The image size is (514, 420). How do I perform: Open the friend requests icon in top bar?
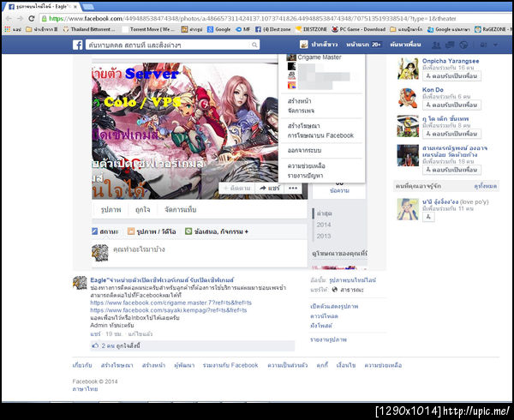pos(436,45)
